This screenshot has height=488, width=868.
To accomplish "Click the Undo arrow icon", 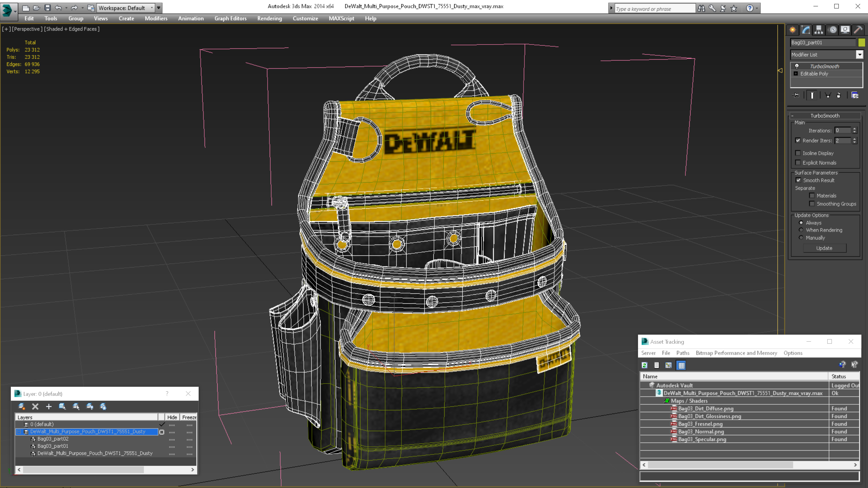I will pyautogui.click(x=58, y=8).
